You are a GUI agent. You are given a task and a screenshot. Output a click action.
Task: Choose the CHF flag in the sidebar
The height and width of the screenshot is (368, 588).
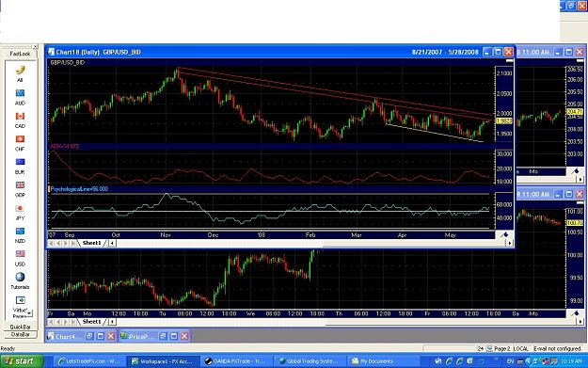coord(20,138)
